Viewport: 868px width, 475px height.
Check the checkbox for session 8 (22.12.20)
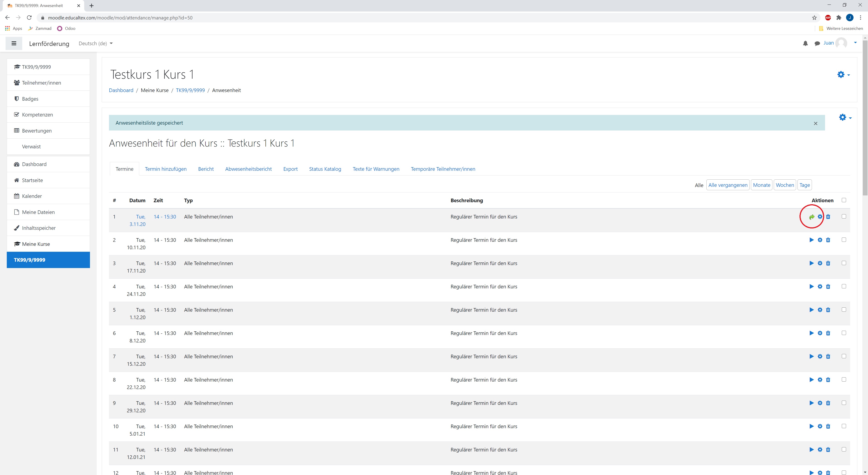(x=844, y=379)
